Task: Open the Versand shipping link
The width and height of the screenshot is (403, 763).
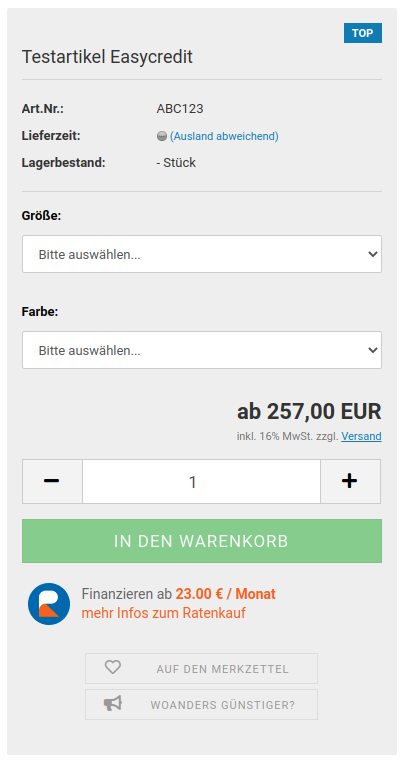Action: (361, 436)
